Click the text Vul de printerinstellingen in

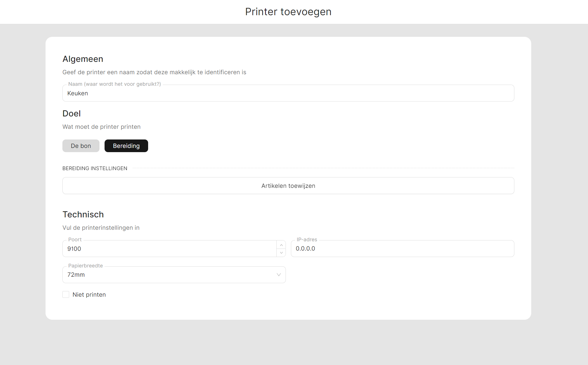101,228
